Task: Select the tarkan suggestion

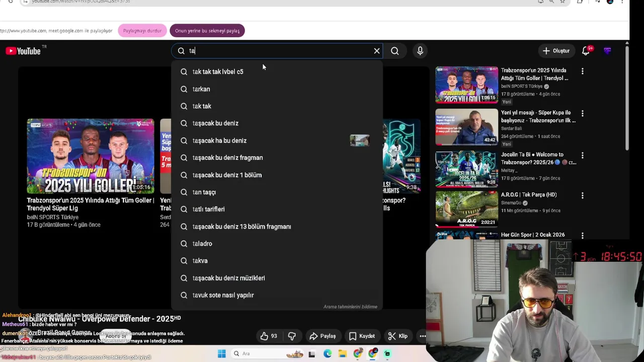Action: pos(277,89)
